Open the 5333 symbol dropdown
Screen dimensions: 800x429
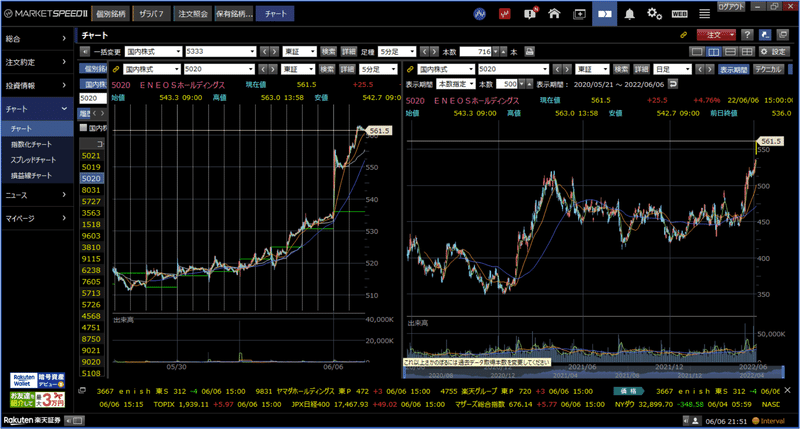[x=220, y=52]
